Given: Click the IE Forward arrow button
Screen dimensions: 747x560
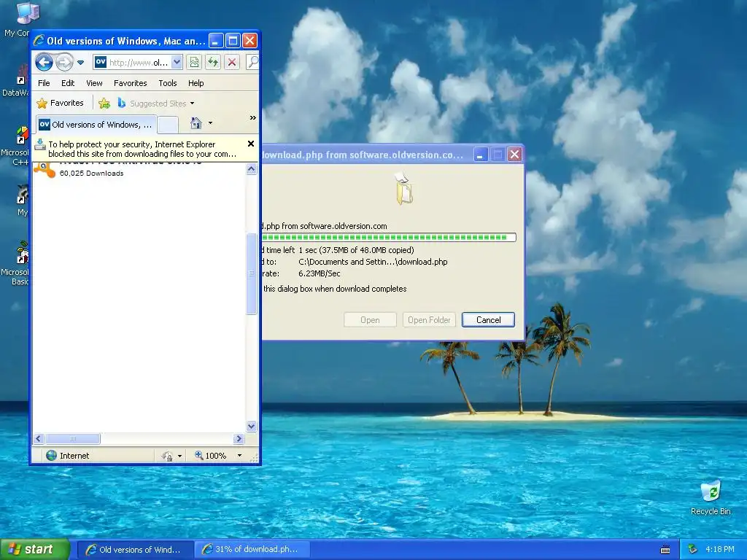Looking at the screenshot, I should point(64,63).
